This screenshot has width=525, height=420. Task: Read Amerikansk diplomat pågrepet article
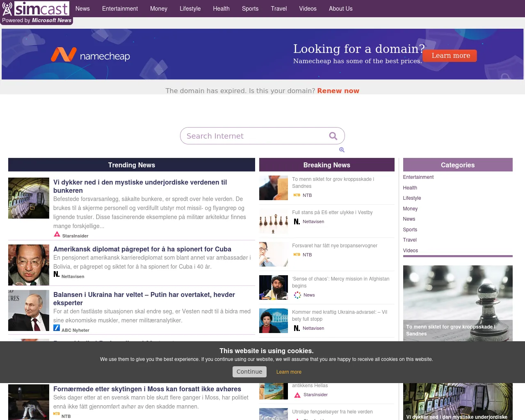coord(142,249)
